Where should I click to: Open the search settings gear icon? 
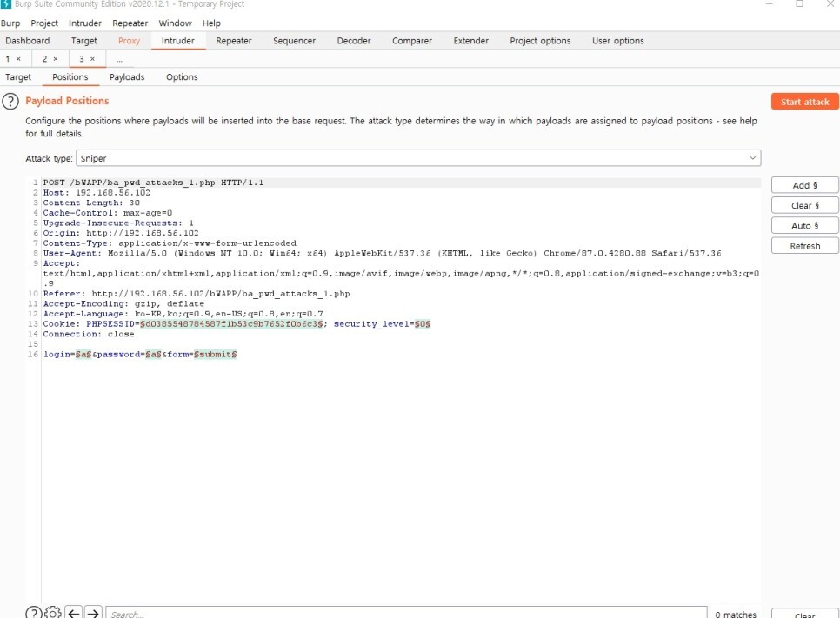[53, 613]
